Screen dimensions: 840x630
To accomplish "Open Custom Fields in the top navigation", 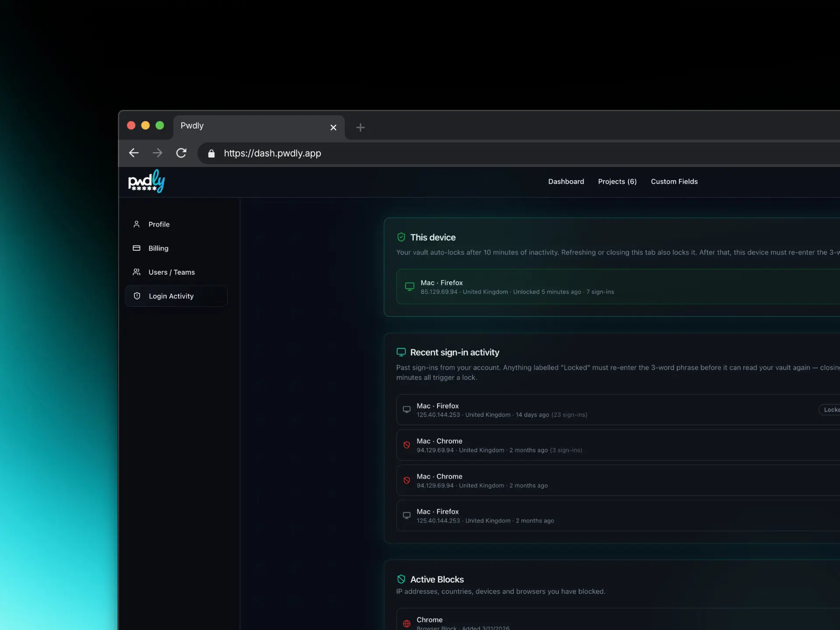I will (674, 182).
